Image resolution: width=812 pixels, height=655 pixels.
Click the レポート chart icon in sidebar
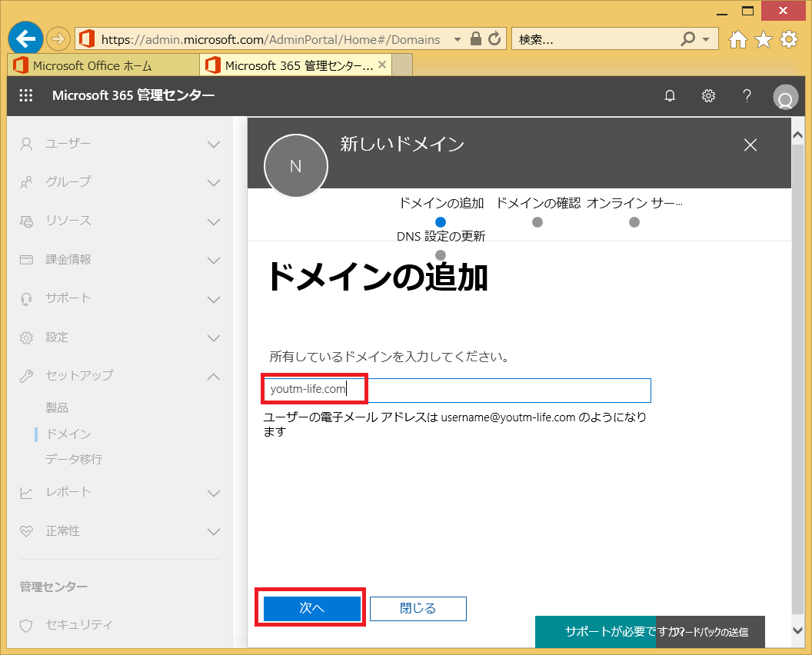click(x=26, y=493)
